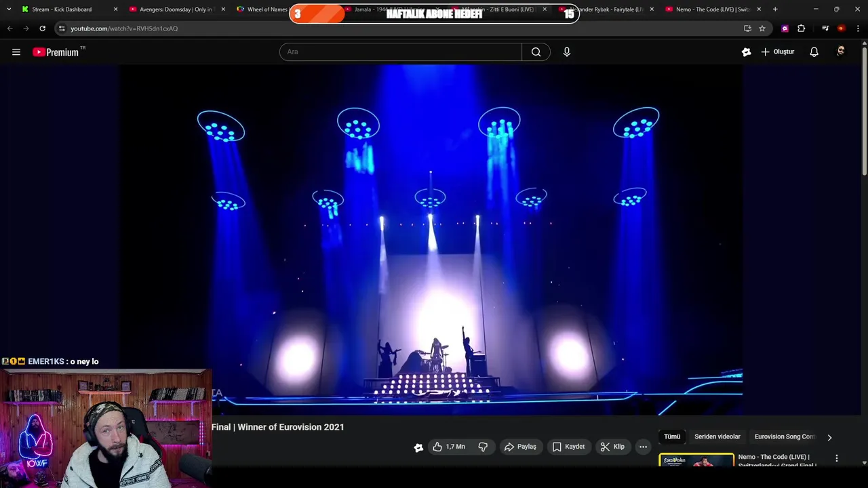Click the browser address bar URL

coord(124,28)
